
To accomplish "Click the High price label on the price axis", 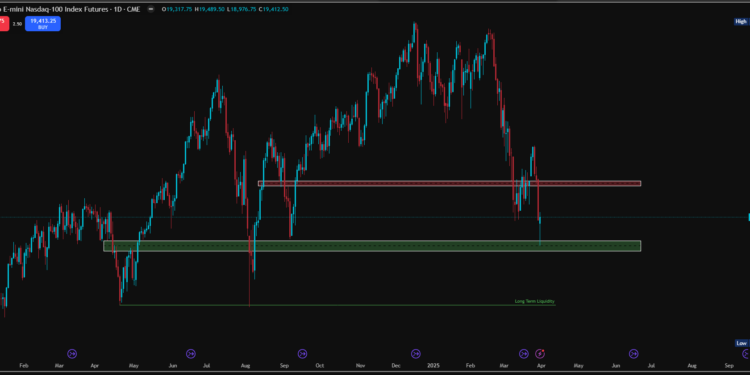I will tap(741, 22).
